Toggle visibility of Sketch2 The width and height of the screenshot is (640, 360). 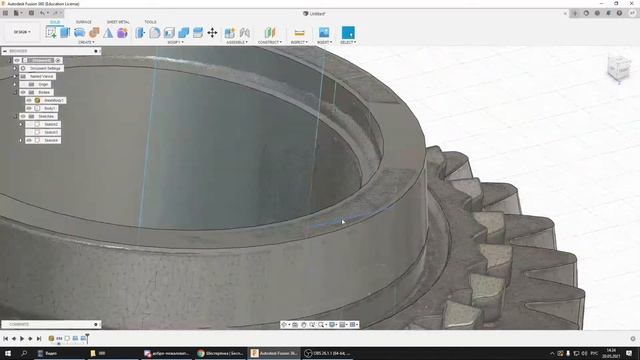pos(29,124)
